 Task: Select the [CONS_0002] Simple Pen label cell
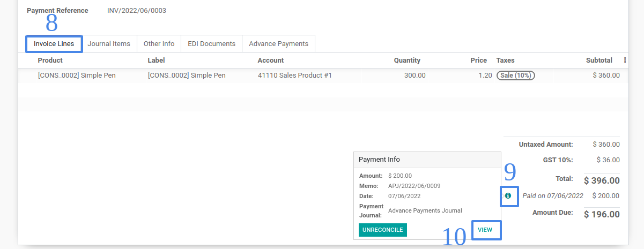[187, 76]
